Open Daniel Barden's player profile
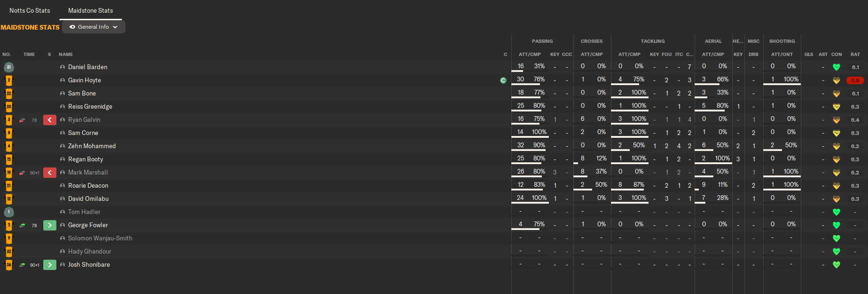This screenshot has height=294, width=868. [x=87, y=67]
